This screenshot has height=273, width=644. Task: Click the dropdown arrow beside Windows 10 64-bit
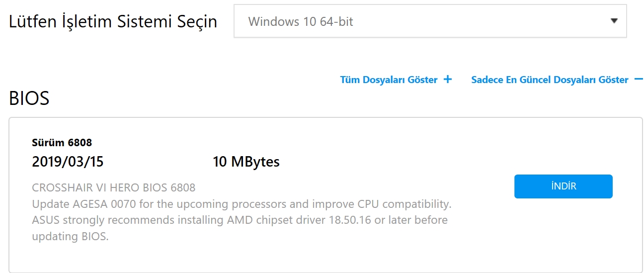pos(614,21)
